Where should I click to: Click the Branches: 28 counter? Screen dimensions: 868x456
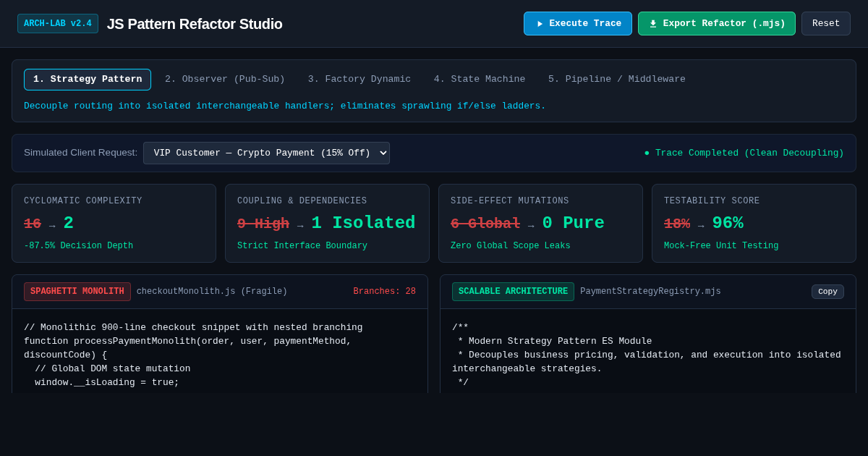tap(385, 292)
